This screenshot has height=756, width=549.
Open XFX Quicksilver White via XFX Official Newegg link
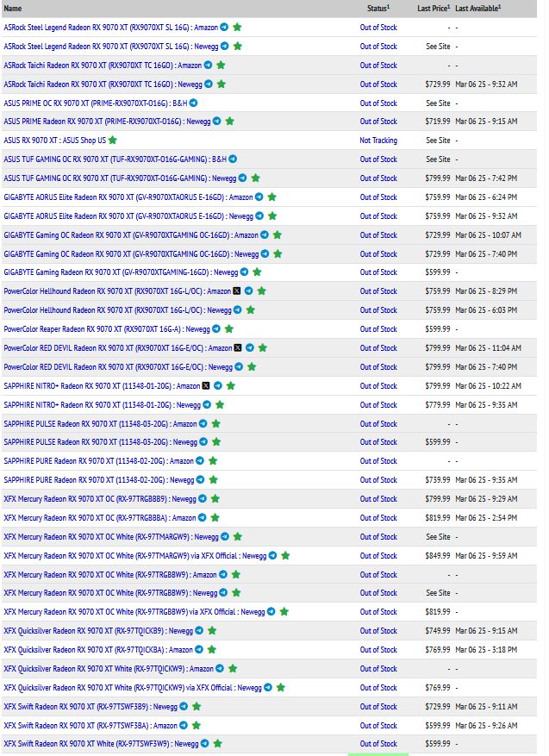pos(133,688)
